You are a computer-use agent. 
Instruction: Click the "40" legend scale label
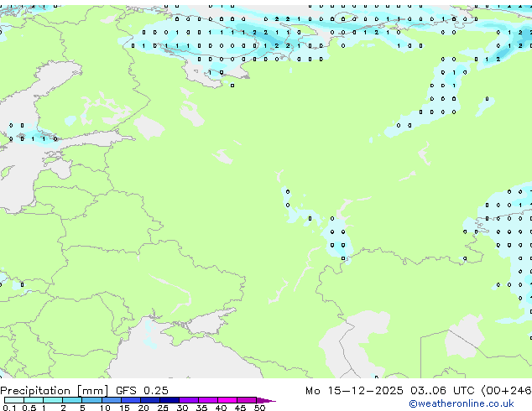click(x=221, y=408)
